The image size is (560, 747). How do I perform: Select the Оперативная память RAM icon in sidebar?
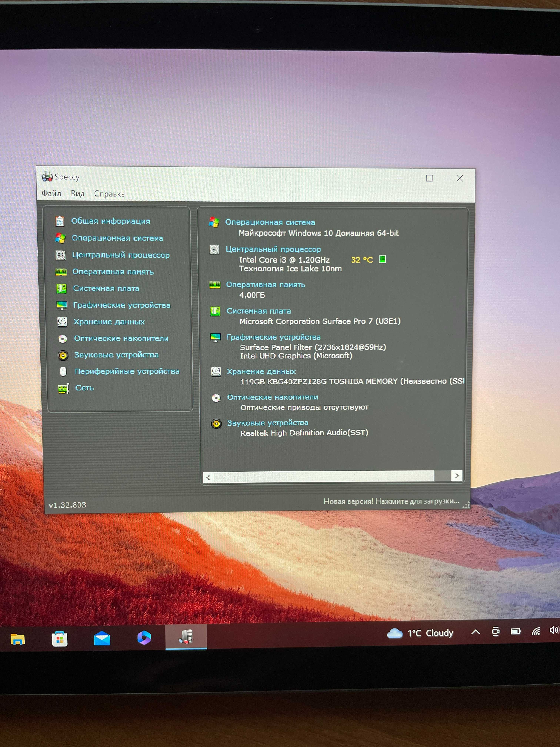[x=61, y=272]
